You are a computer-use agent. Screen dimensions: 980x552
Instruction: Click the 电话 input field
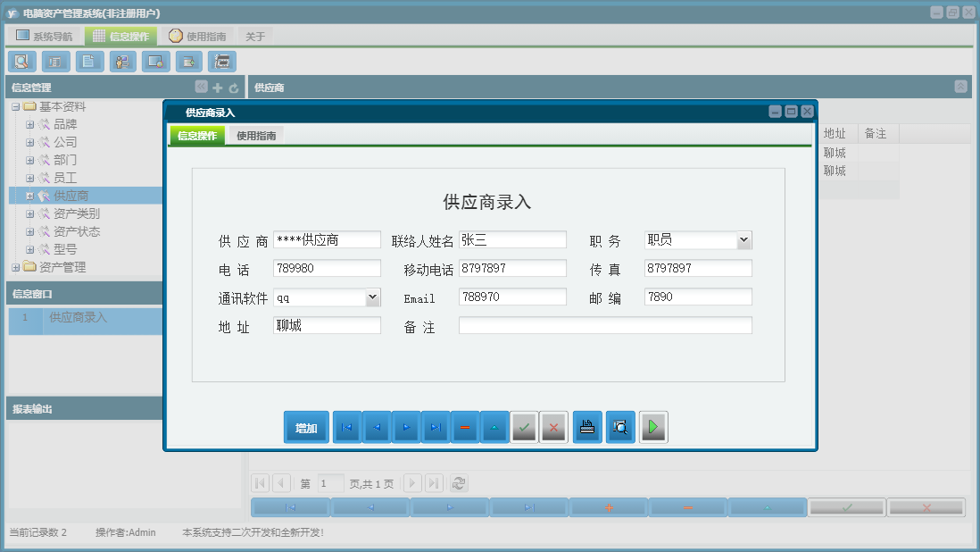click(327, 268)
